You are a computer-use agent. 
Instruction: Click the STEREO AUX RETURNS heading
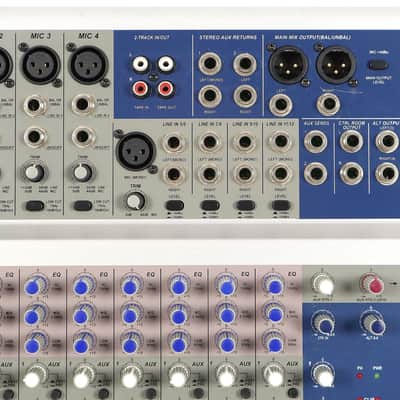click(228, 37)
